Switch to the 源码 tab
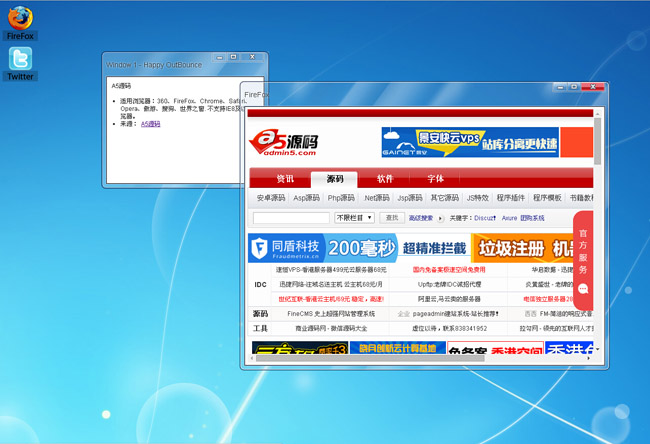Image resolution: width=650 pixels, height=444 pixels. click(x=335, y=179)
